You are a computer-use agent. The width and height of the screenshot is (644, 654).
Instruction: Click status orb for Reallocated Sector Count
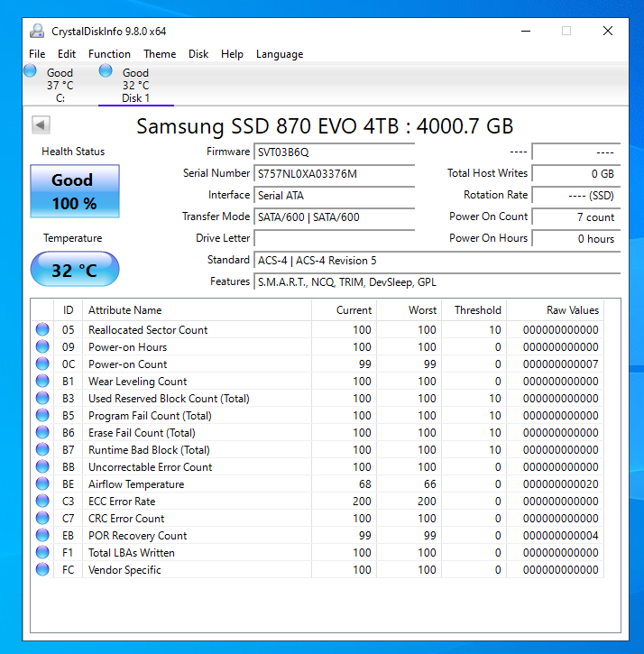(42, 329)
